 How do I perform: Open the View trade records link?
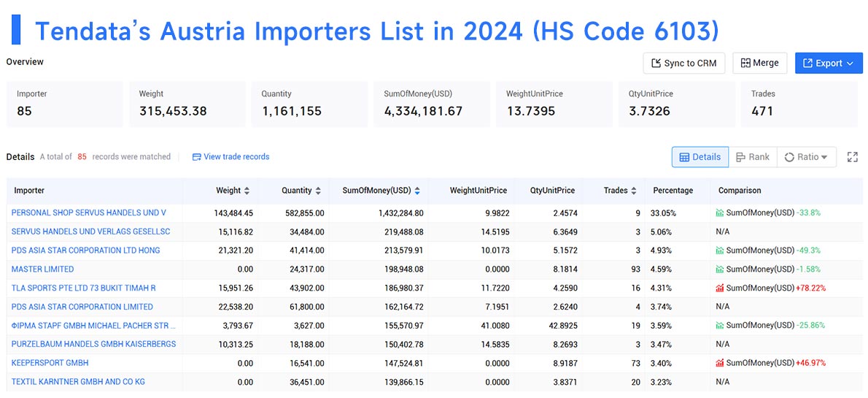click(230, 157)
